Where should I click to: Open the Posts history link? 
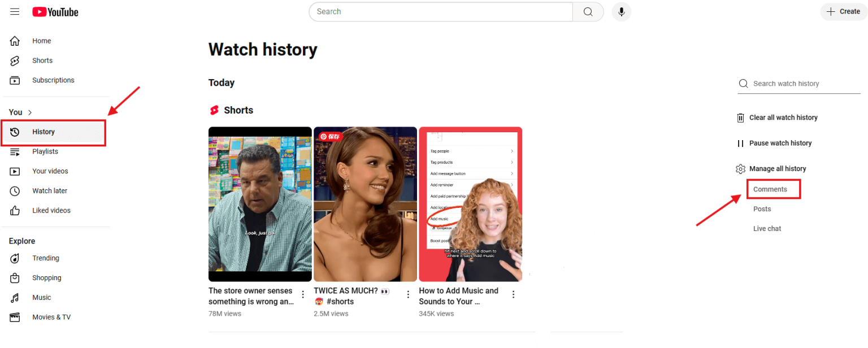(762, 208)
